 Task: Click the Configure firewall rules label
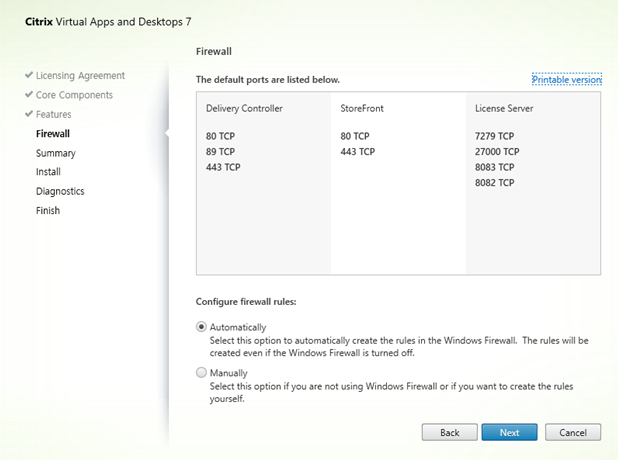pos(246,302)
